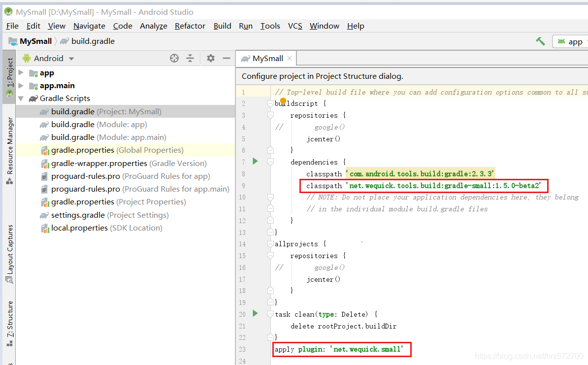Click the scroll-from-source target icon
Screen dimensions: 588x365
click(174, 58)
